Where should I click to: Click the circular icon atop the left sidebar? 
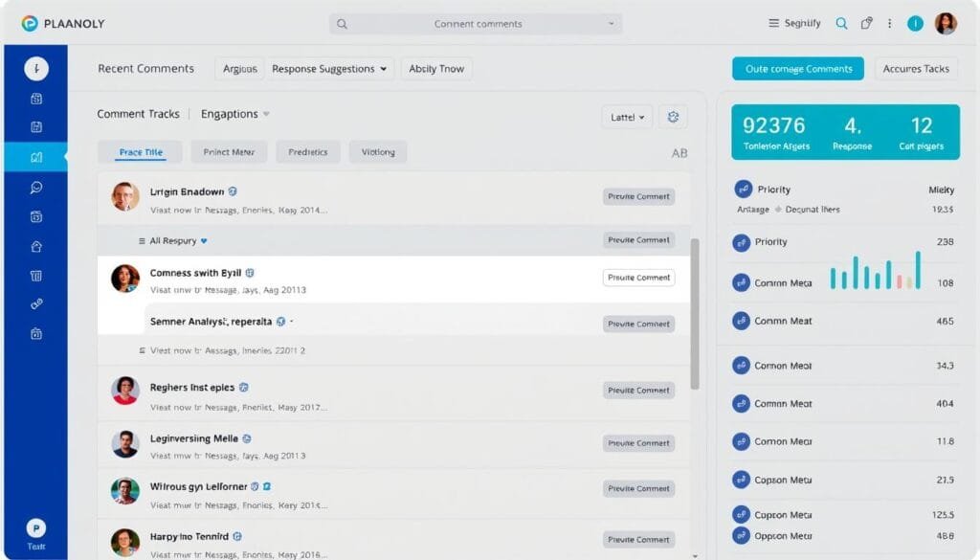click(x=36, y=69)
